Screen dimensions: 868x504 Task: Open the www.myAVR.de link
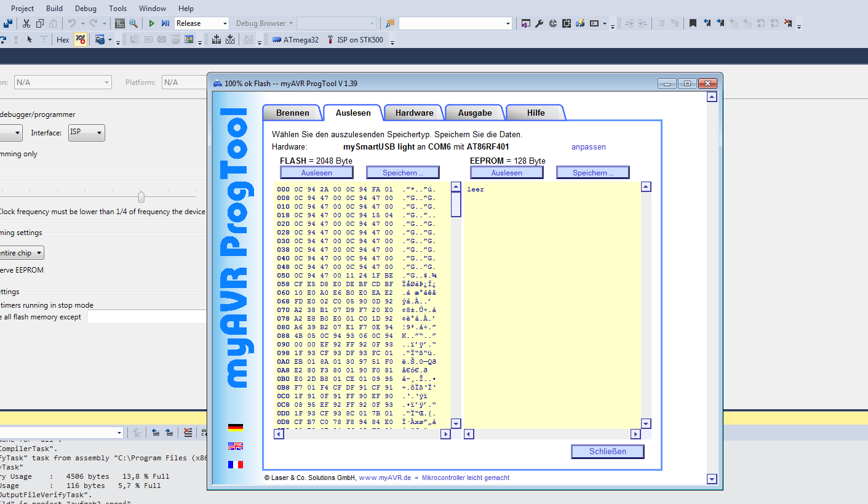[x=384, y=478]
